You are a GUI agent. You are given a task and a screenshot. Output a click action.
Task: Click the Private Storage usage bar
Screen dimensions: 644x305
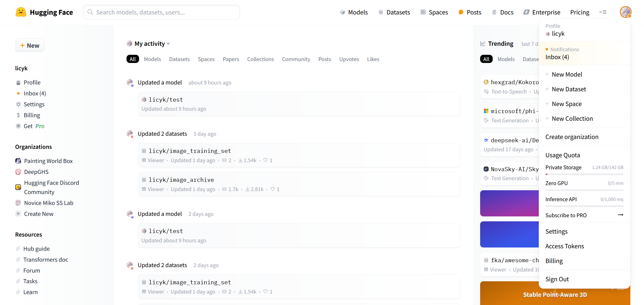click(584, 174)
